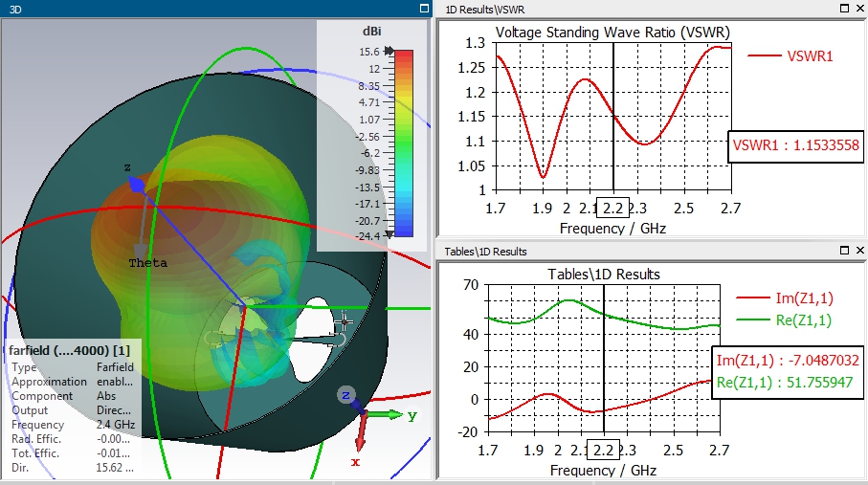Maximize the 3D view window
Image resolution: width=868 pixels, height=485 pixels.
[424, 8]
